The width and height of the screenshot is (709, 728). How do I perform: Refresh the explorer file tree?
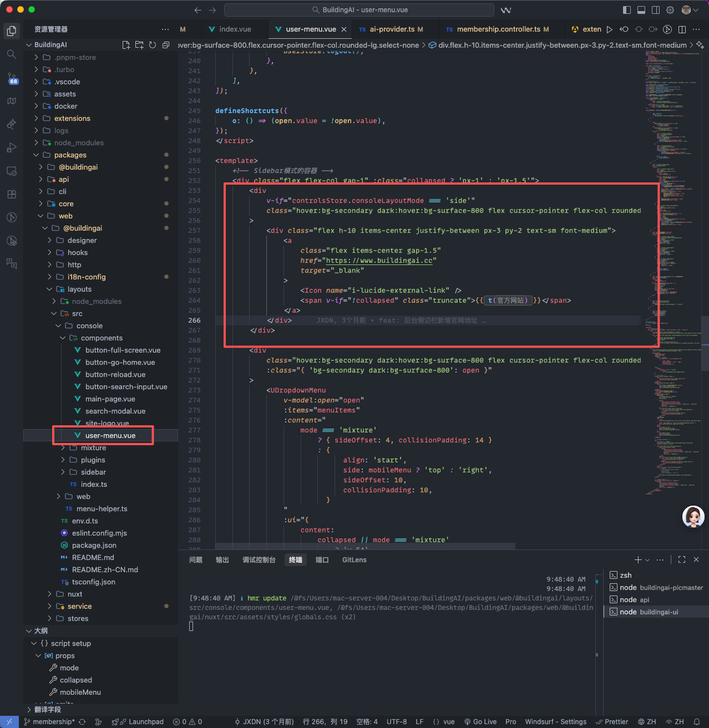(153, 45)
